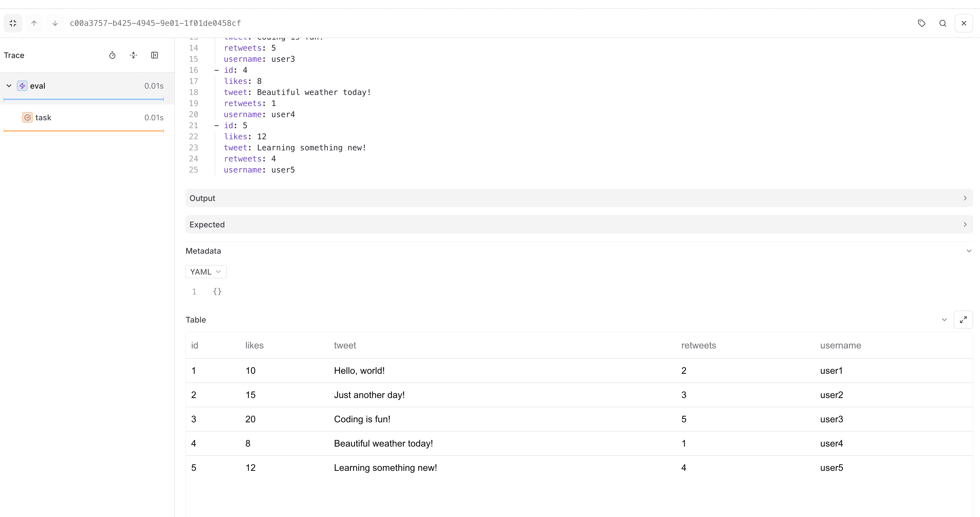Click the layout/grid icon in Trace panel
This screenshot has width=980, height=517.
(154, 55)
